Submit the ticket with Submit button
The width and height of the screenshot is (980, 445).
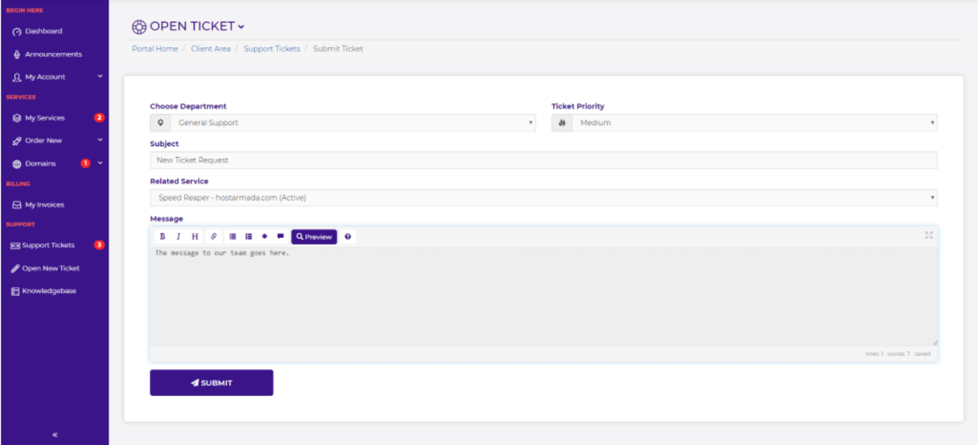click(211, 383)
